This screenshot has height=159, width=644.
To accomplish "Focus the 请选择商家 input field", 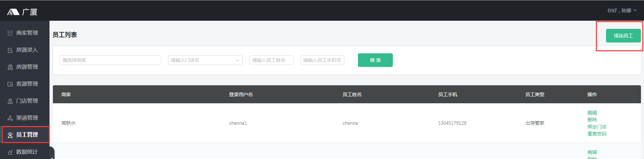I will tap(110, 60).
